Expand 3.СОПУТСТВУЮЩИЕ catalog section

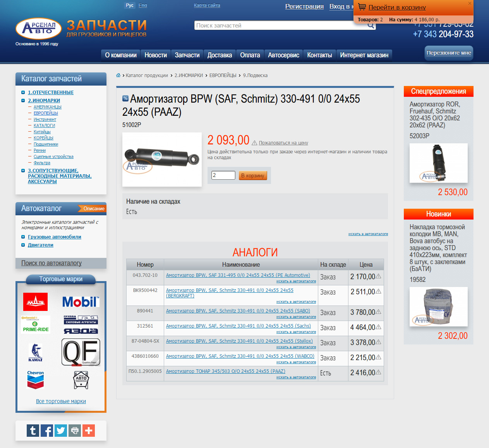click(x=23, y=171)
